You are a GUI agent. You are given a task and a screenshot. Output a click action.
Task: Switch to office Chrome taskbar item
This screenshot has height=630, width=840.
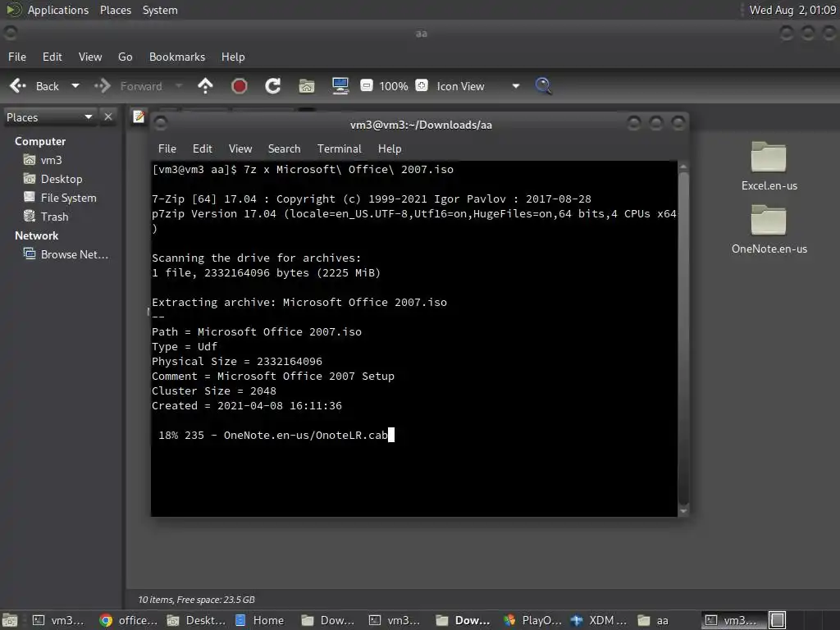[129, 620]
